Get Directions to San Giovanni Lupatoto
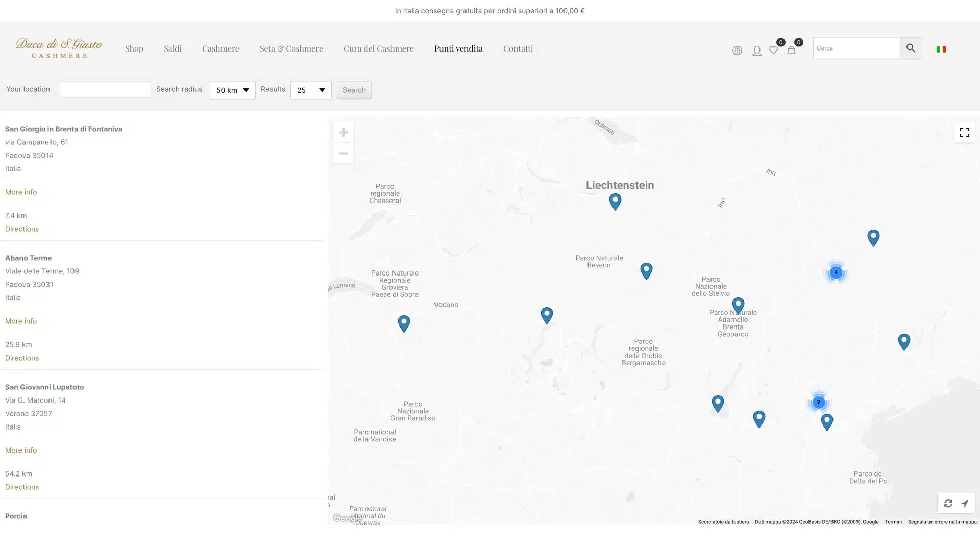The image size is (980, 551). click(x=22, y=487)
